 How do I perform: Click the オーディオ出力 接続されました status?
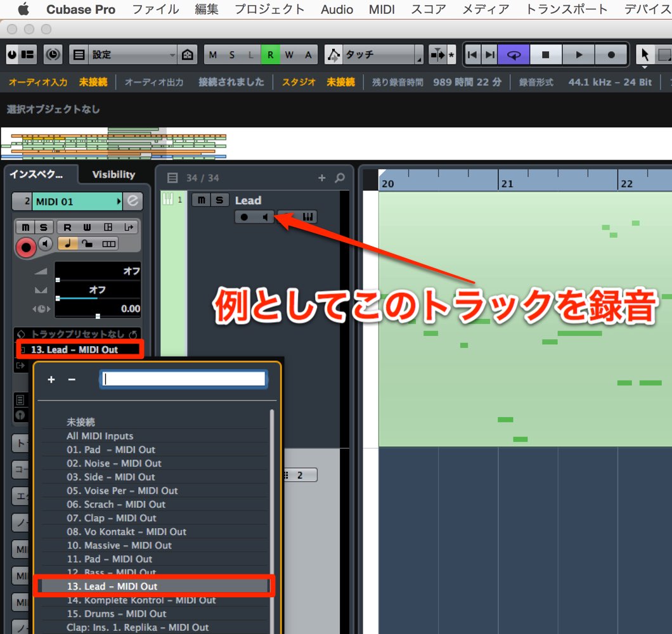194,82
